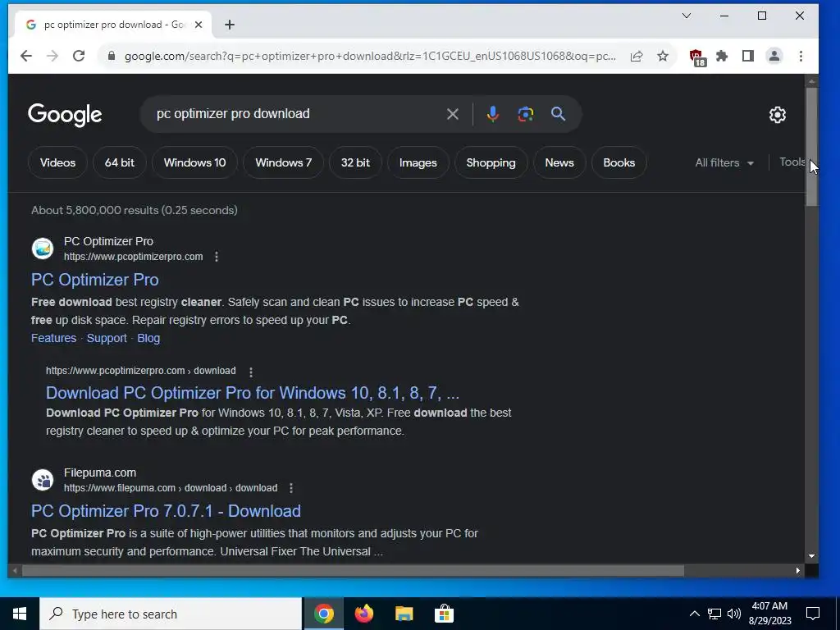Filter results by Videos

[x=57, y=163]
